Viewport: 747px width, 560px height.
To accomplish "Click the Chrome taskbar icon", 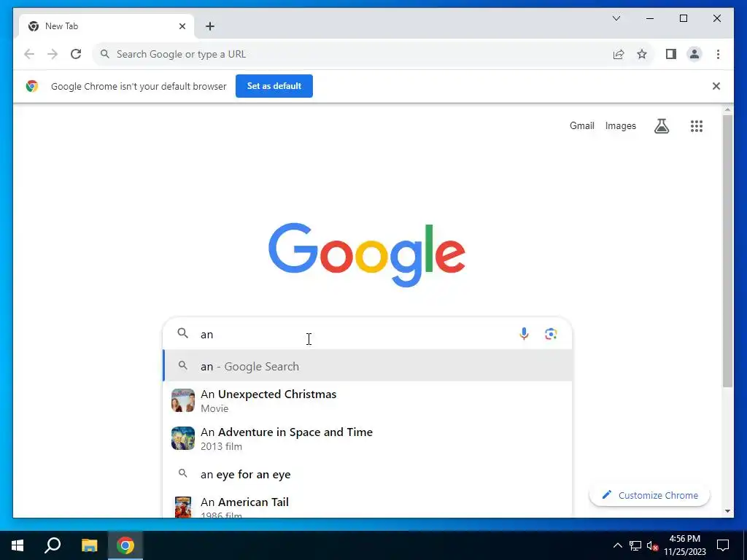I will [x=125, y=545].
